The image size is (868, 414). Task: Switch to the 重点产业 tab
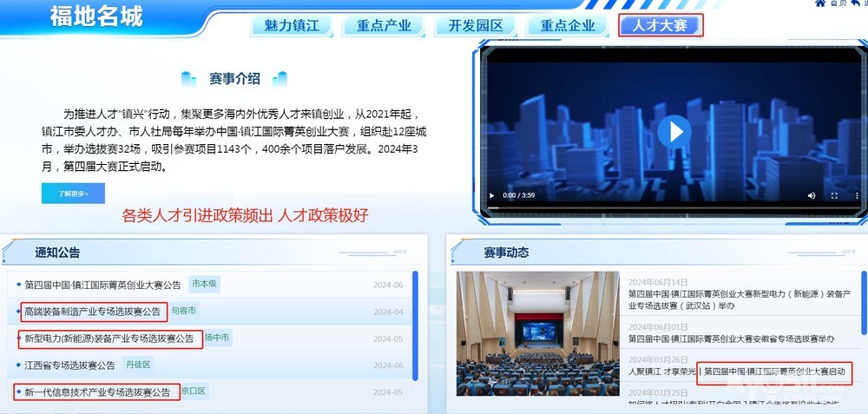tap(384, 25)
